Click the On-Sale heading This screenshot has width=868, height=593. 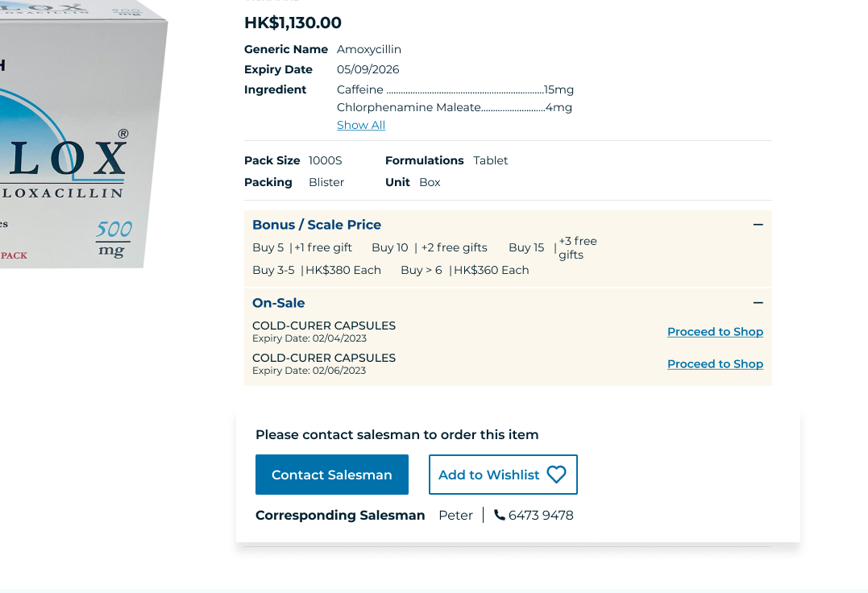tap(278, 303)
